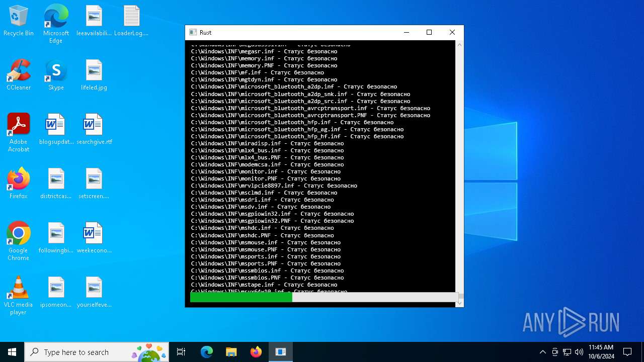Select the searchgive.rtf document icon
The width and height of the screenshot is (644, 362).
pos(94,130)
